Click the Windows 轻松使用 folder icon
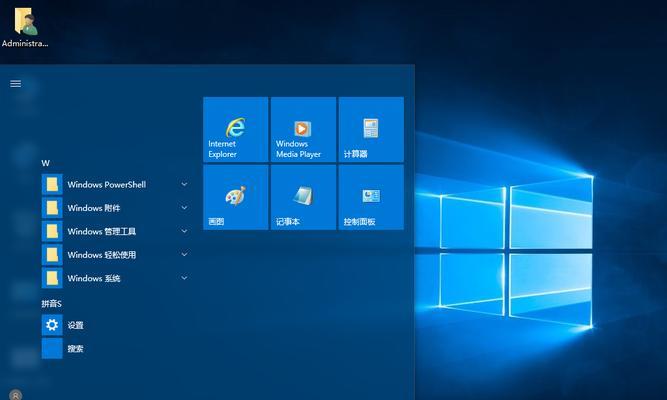Viewport: 667px width, 400px height. point(52,254)
